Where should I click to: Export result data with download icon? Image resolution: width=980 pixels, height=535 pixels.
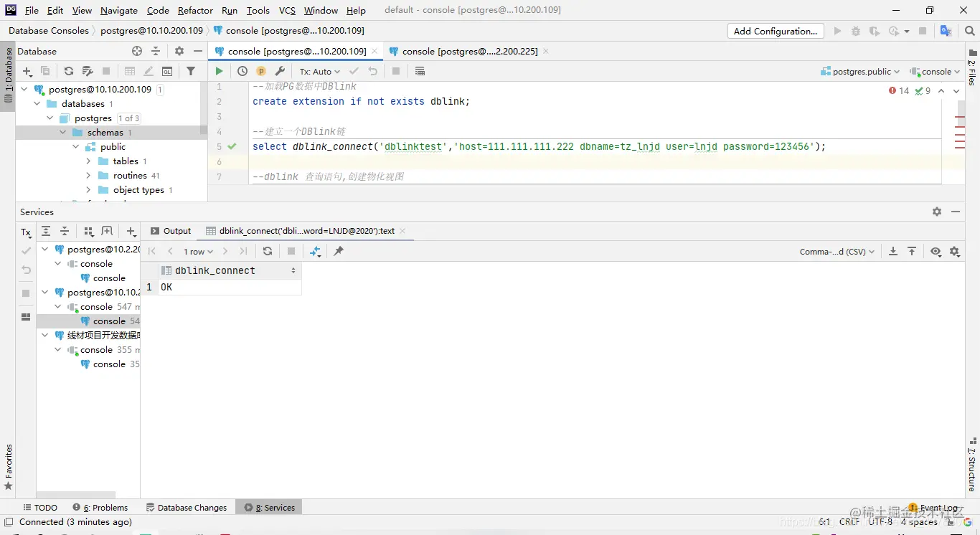893,251
